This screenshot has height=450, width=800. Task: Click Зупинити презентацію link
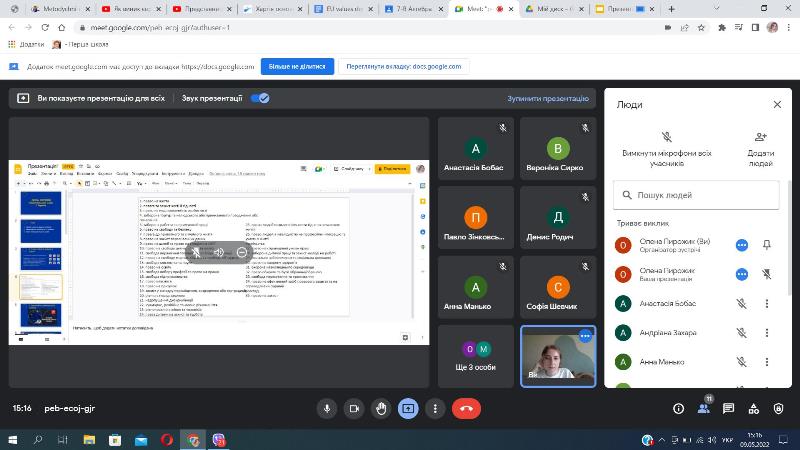tap(547, 99)
